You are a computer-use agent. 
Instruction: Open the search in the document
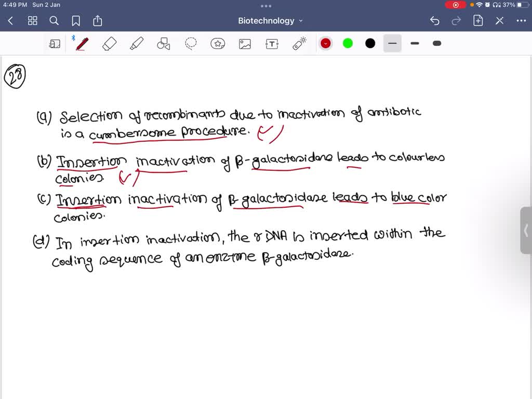54,21
